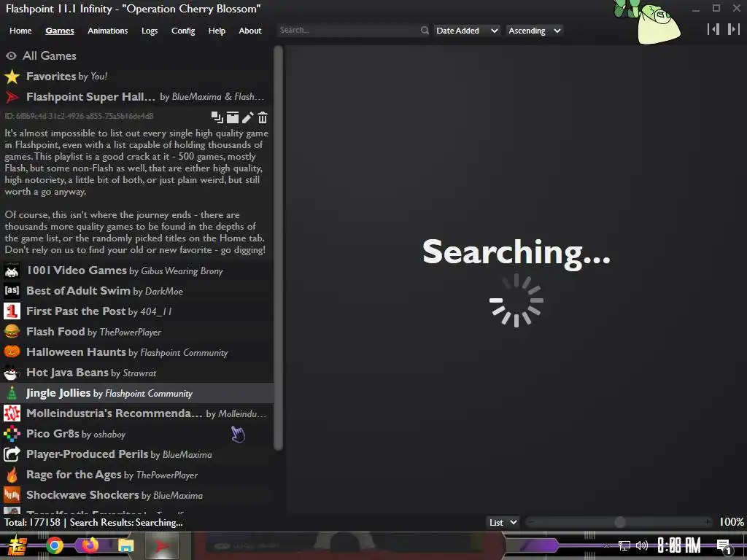Select the Best of Adult Swim playlist
The height and width of the screenshot is (560, 747).
[136, 290]
